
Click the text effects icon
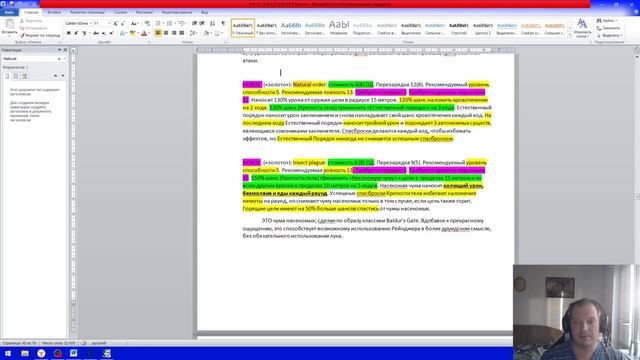pyautogui.click(x=122, y=33)
